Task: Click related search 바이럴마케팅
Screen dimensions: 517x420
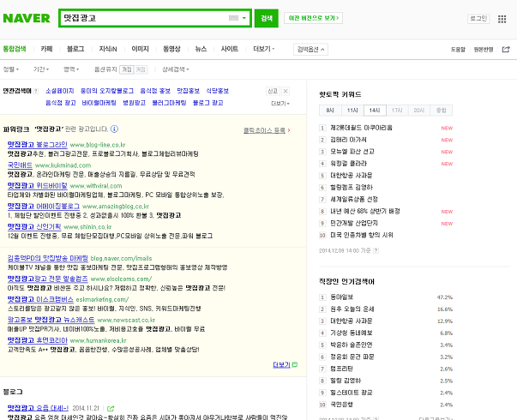Action: point(99,103)
